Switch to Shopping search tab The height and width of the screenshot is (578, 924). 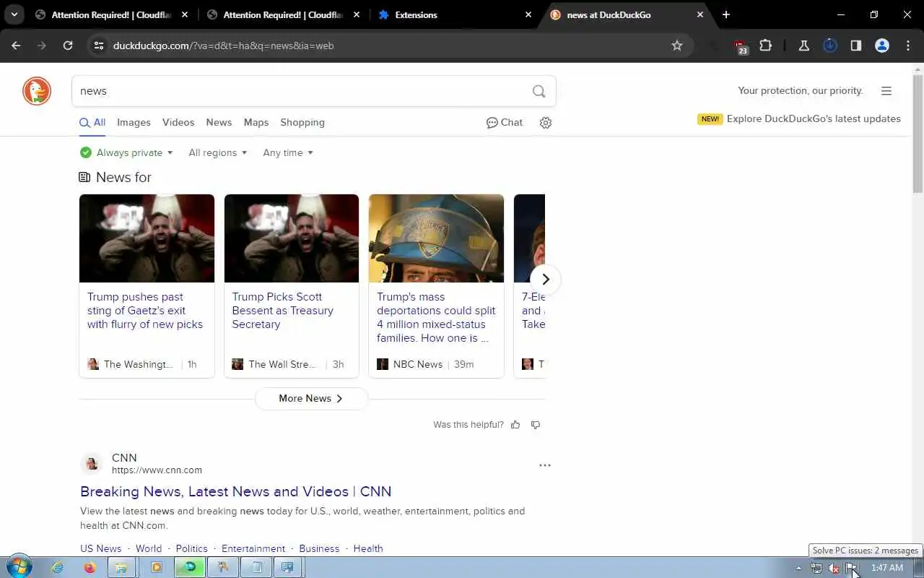[302, 123]
